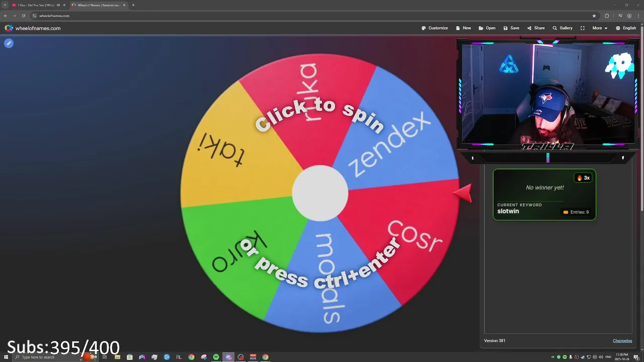Enter fullscreen mode on the wheel page
The image size is (644, 362).
[x=583, y=28]
